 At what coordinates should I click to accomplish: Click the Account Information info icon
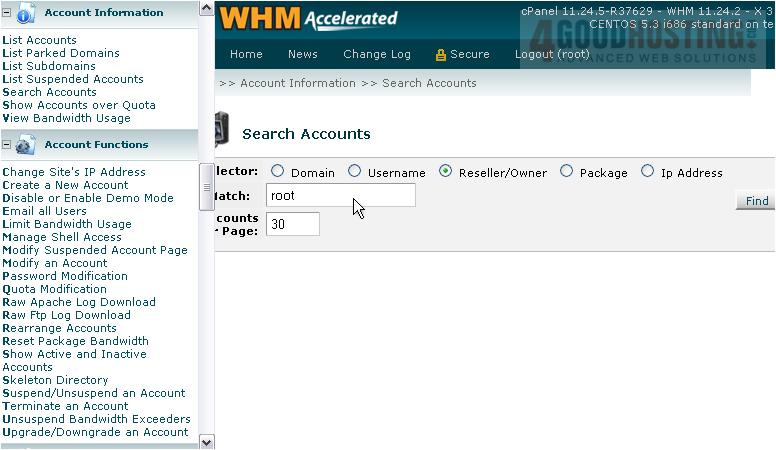click(x=25, y=13)
